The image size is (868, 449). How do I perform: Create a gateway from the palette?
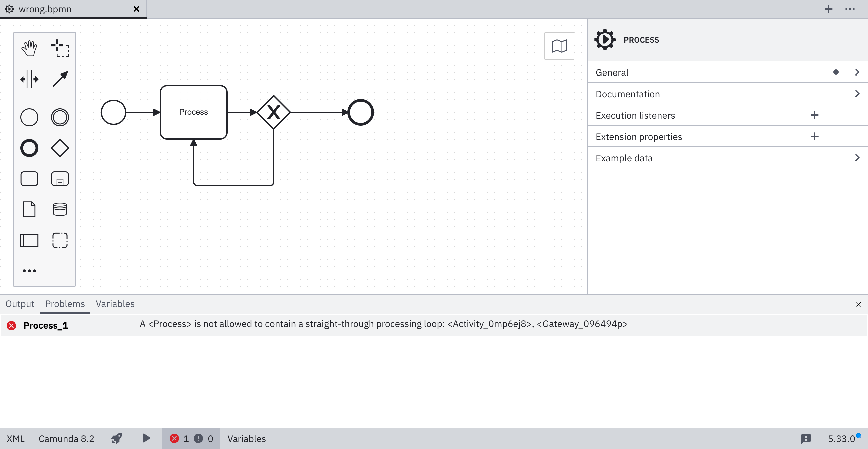click(x=60, y=148)
